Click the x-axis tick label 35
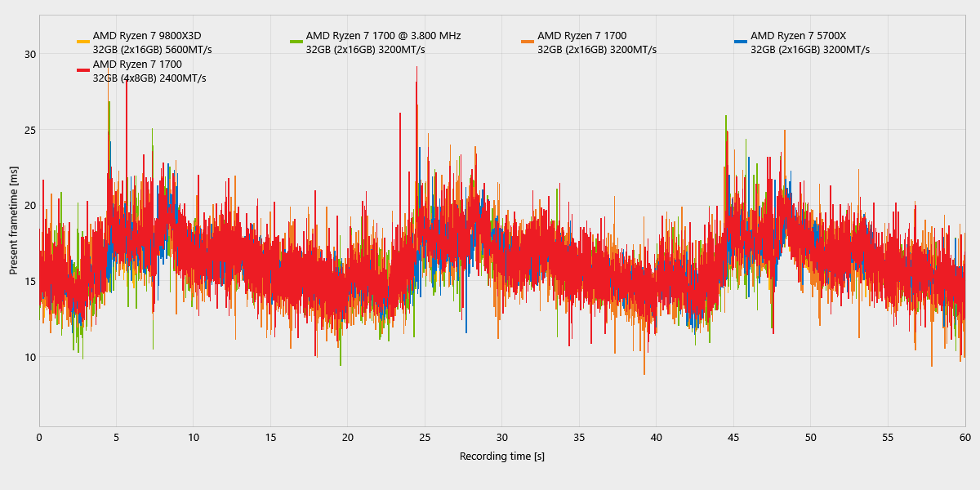This screenshot has width=980, height=490. pos(579,438)
